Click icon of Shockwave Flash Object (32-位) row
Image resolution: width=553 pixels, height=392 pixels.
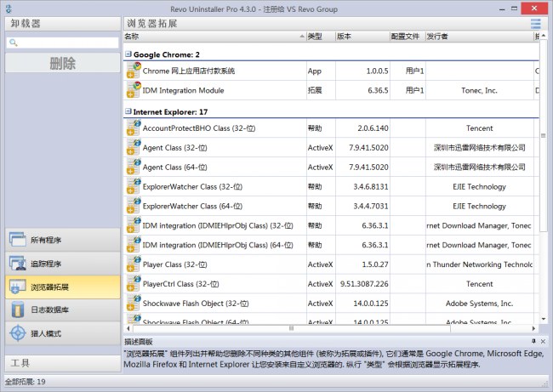[134, 303]
